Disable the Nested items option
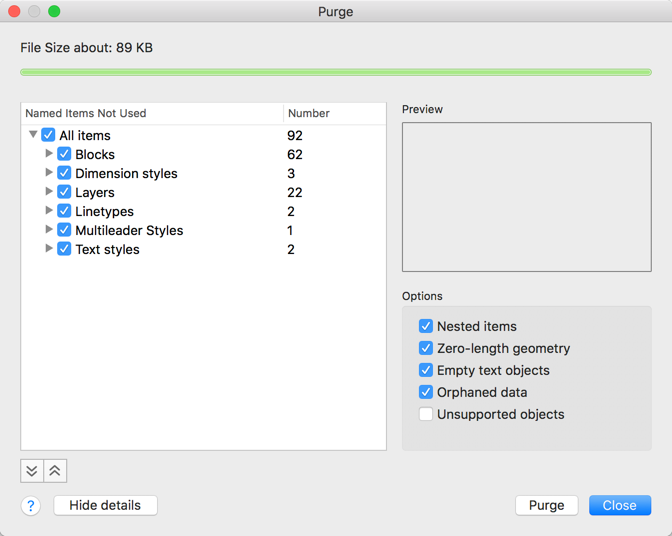 tap(426, 326)
